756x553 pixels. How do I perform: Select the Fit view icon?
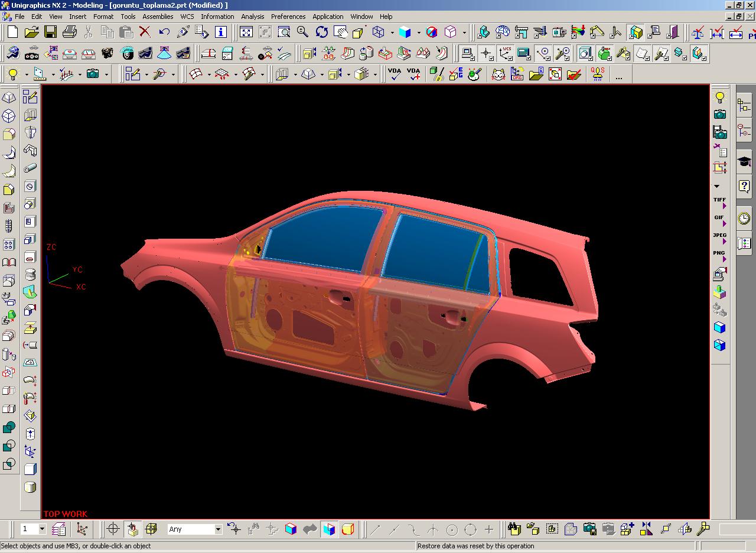click(246, 32)
